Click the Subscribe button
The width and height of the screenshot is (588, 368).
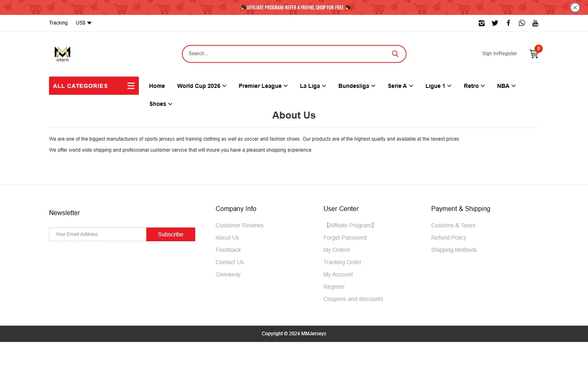(x=171, y=234)
